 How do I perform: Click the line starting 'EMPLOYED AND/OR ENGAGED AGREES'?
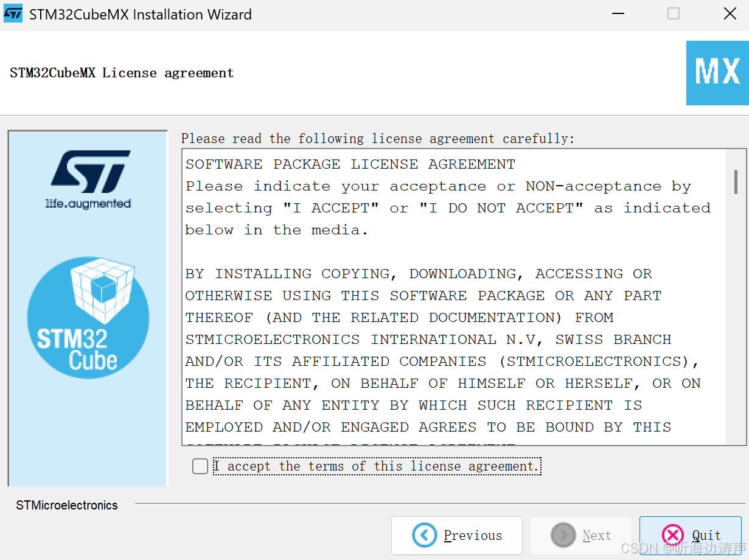pos(428,427)
